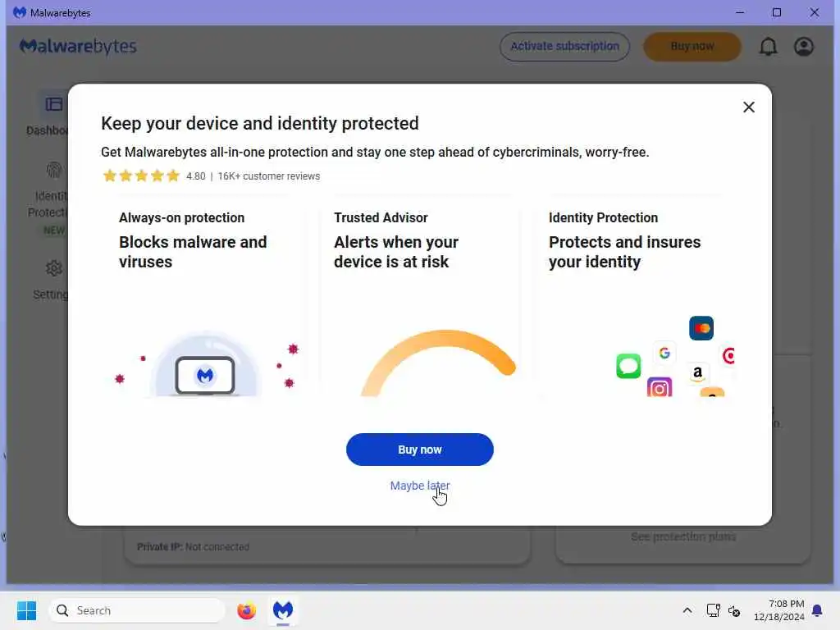The image size is (840, 630).
Task: Open the clock and date panel
Action: pyautogui.click(x=778, y=610)
